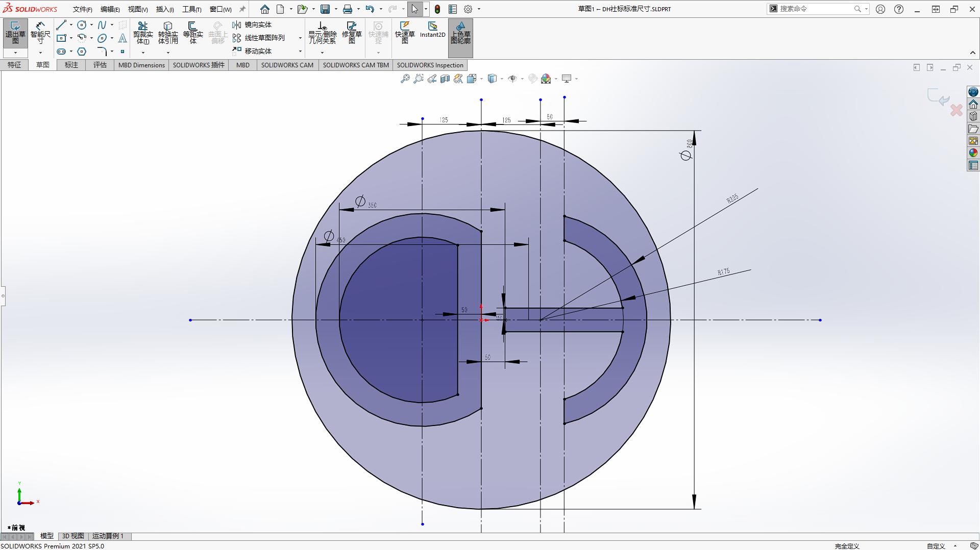The width and height of the screenshot is (980, 550).
Task: Click the Zoom to Fit magnifier icon
Action: tap(405, 79)
